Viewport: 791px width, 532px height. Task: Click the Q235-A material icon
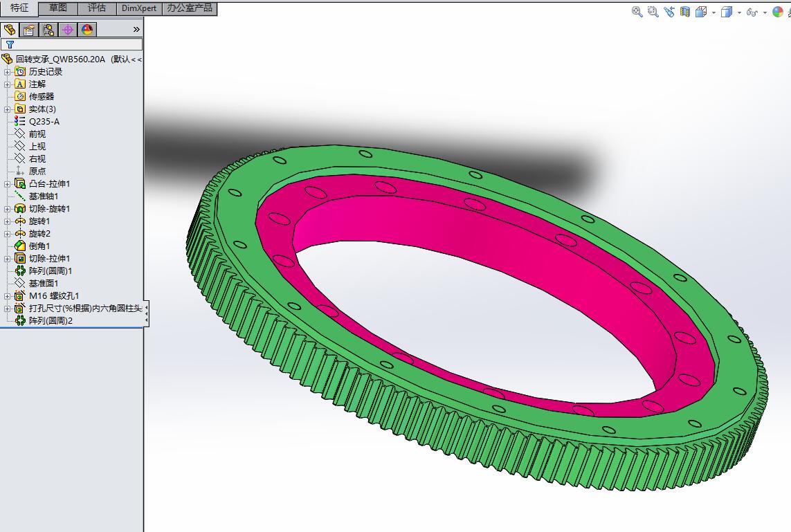tap(19, 122)
